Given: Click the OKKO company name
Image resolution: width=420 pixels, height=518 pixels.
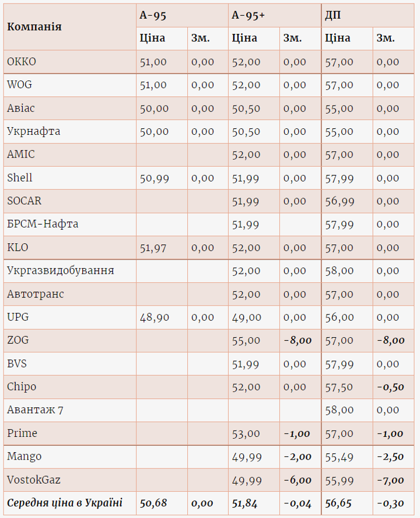Looking at the screenshot, I should pos(22,61).
